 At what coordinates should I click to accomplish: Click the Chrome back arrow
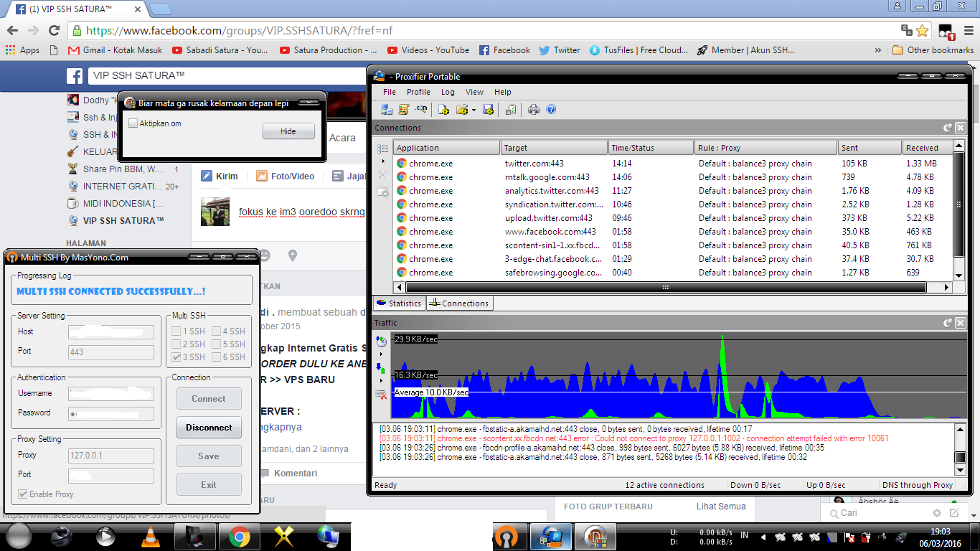coord(12,30)
